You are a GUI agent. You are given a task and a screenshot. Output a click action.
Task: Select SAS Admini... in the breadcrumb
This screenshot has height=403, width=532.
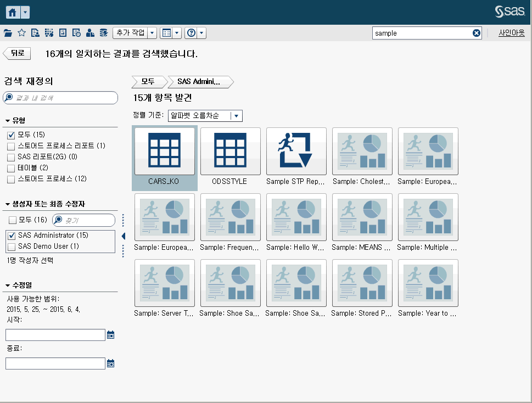199,81
